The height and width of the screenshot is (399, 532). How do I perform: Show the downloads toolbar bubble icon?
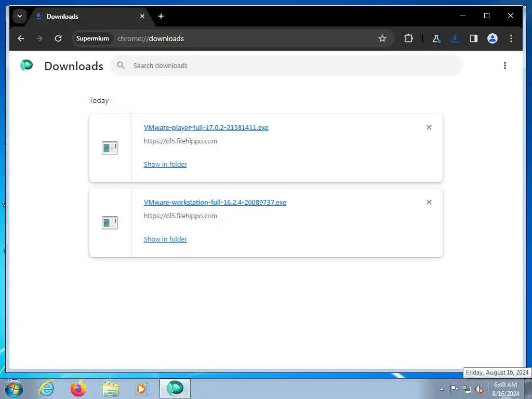click(455, 38)
